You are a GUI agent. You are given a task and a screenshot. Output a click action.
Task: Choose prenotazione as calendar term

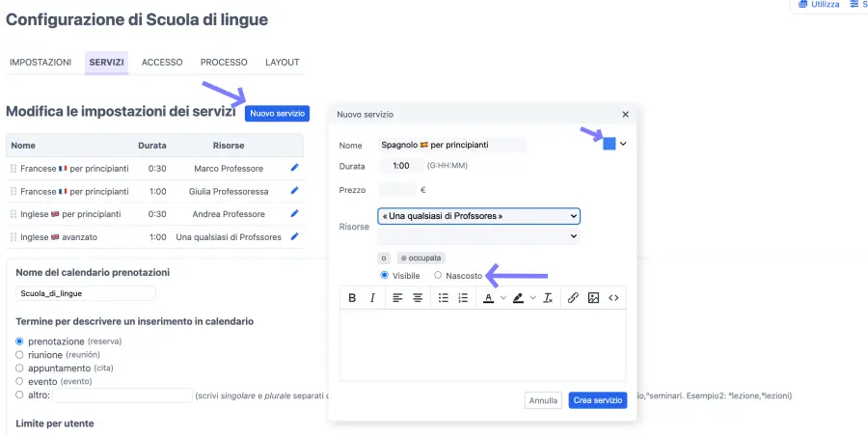[x=19, y=341]
